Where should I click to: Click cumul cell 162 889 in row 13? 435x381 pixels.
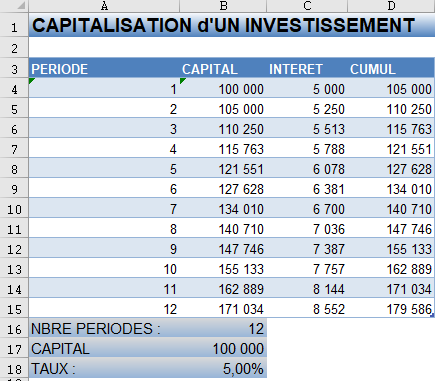coord(391,269)
